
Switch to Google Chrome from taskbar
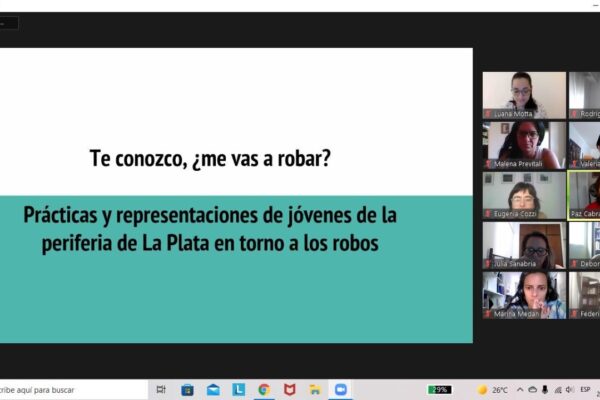264,390
